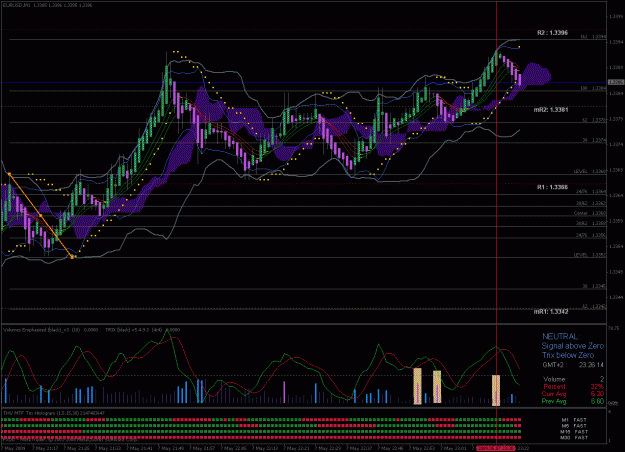625x452 pixels.
Task: Click the projected purple cloud right of candles
Action: pyautogui.click(x=536, y=74)
